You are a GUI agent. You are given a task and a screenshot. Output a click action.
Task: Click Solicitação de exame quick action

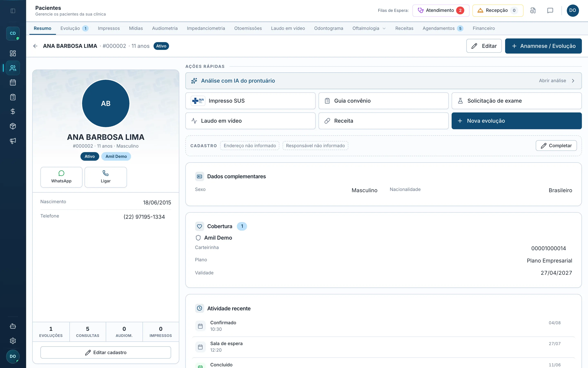point(517,101)
